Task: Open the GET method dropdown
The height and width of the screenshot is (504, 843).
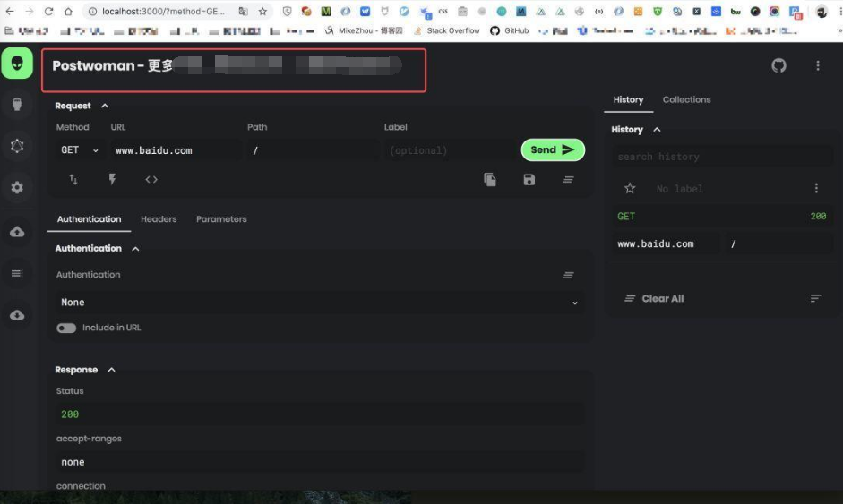Action: click(x=79, y=150)
